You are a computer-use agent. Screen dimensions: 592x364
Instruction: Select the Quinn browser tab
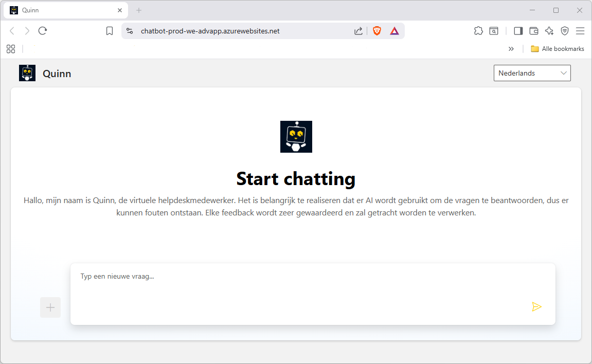(62, 10)
